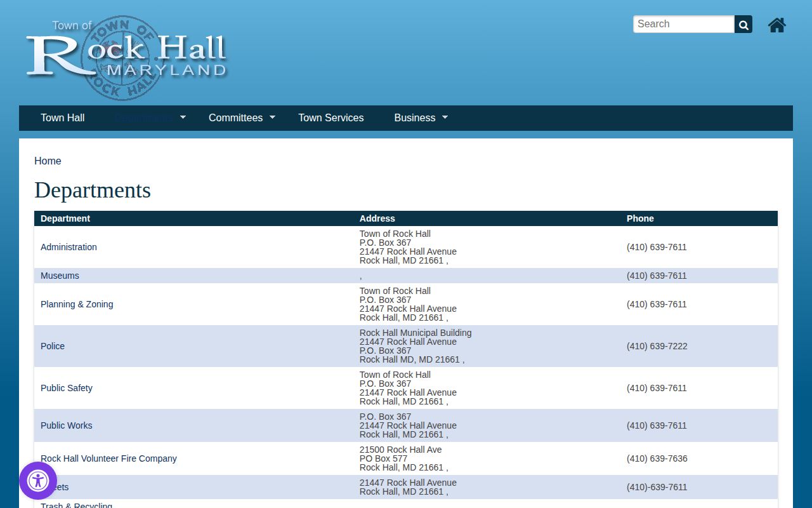
Task: Open the Committees menu item
Action: [235, 118]
